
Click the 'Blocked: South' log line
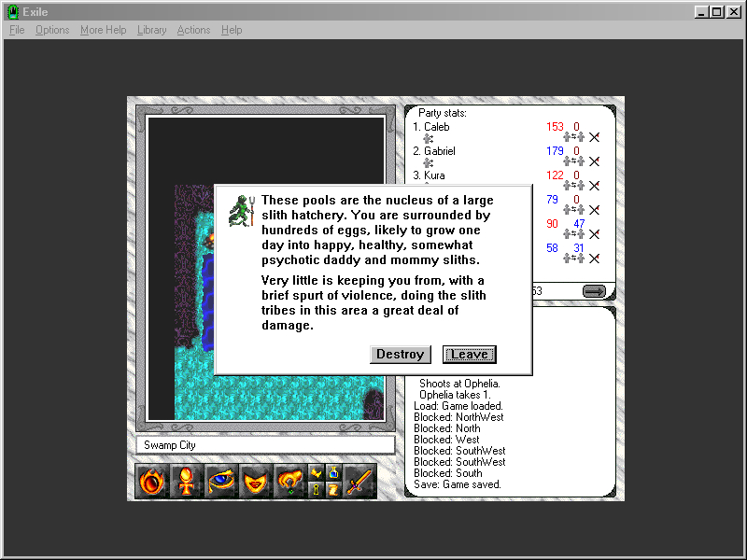click(448, 473)
